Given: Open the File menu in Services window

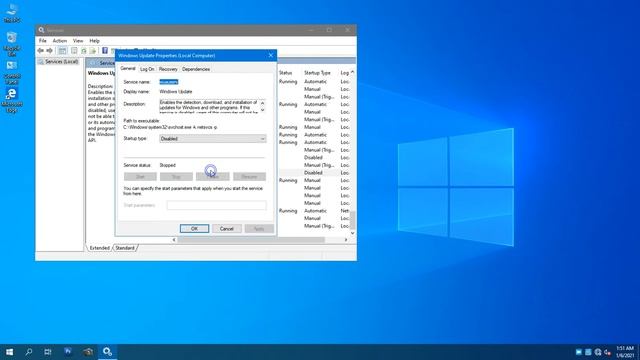Looking at the screenshot, I should coord(42,41).
